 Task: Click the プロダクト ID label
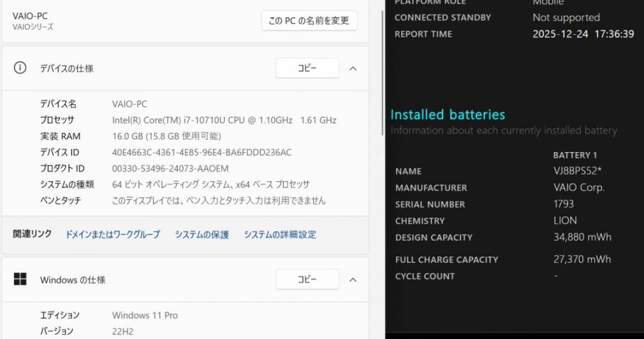tap(62, 168)
